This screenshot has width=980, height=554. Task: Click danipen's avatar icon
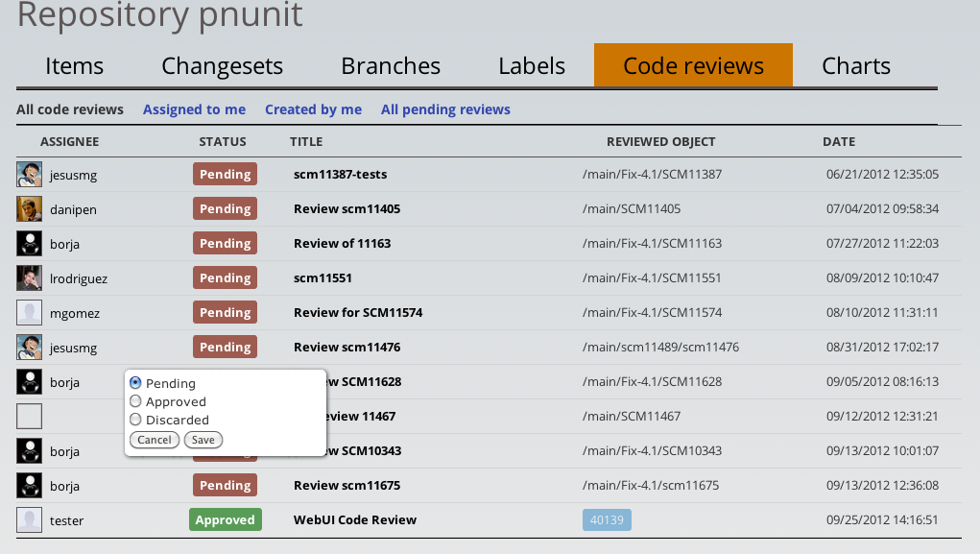(x=29, y=208)
